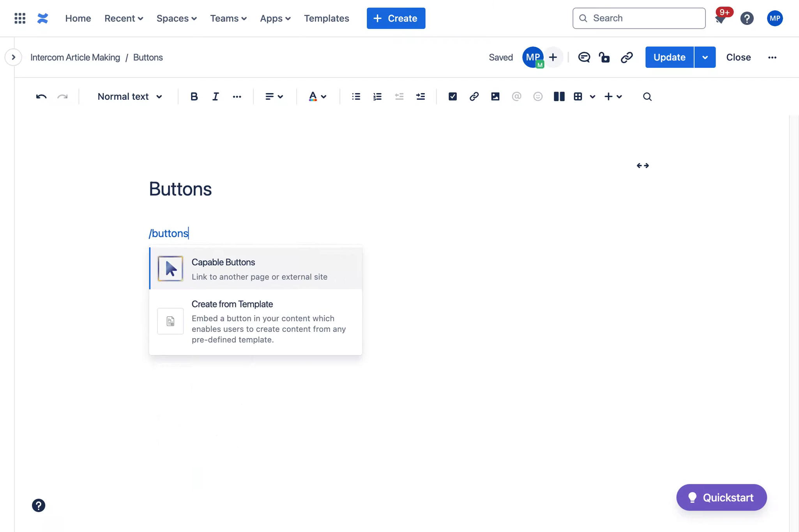Click the /buttons typed text

click(169, 233)
